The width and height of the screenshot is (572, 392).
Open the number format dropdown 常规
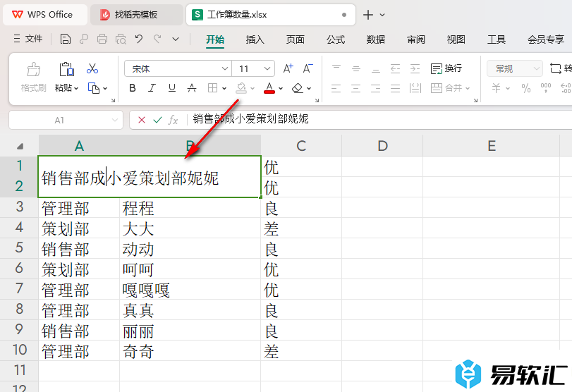point(515,68)
